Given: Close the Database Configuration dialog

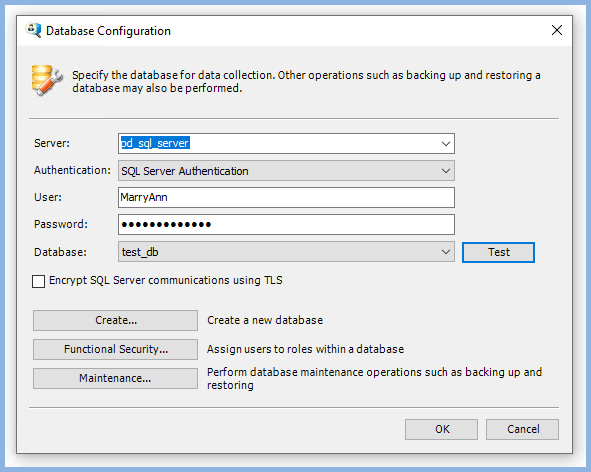Looking at the screenshot, I should (557, 30).
